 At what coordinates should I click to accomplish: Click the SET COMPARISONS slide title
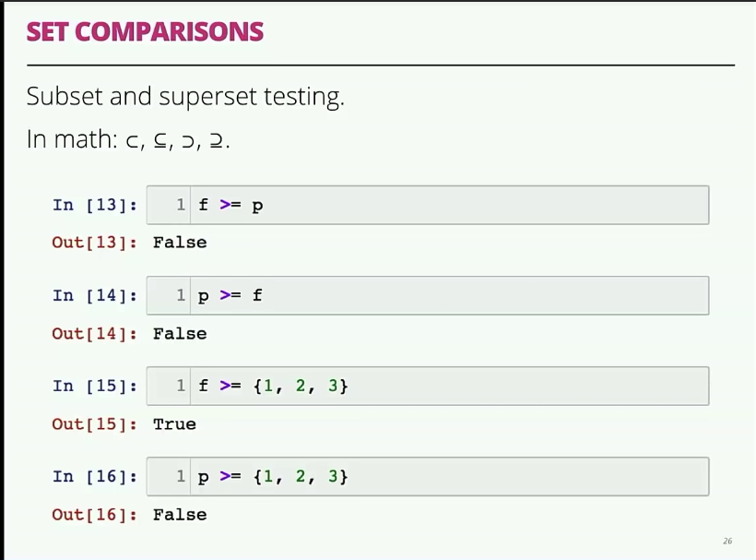click(x=145, y=31)
